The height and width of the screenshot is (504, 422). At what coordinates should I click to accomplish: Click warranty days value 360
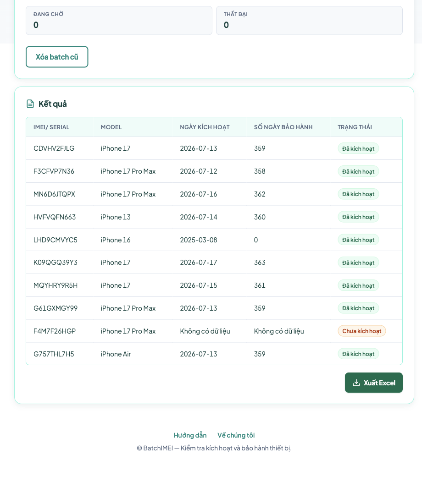[260, 217]
